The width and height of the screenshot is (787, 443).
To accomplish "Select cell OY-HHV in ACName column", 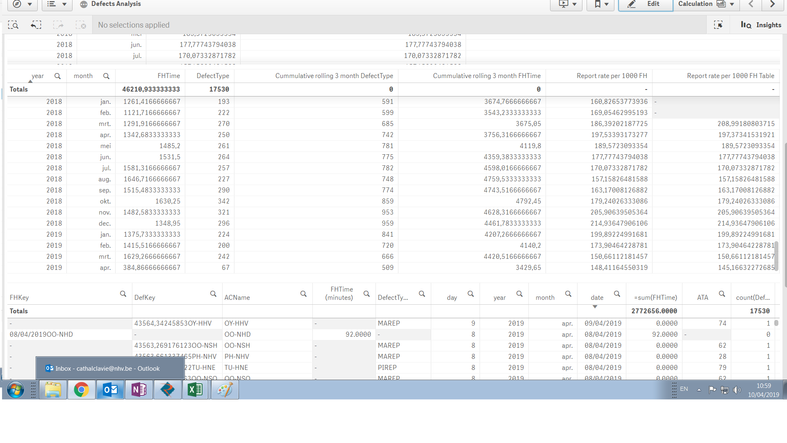I will click(x=236, y=324).
